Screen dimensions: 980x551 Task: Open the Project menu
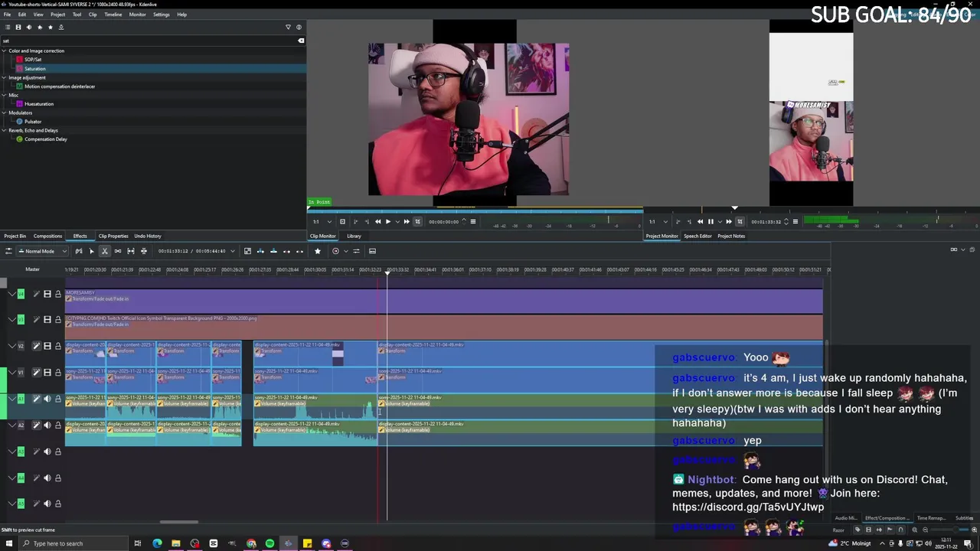[57, 15]
